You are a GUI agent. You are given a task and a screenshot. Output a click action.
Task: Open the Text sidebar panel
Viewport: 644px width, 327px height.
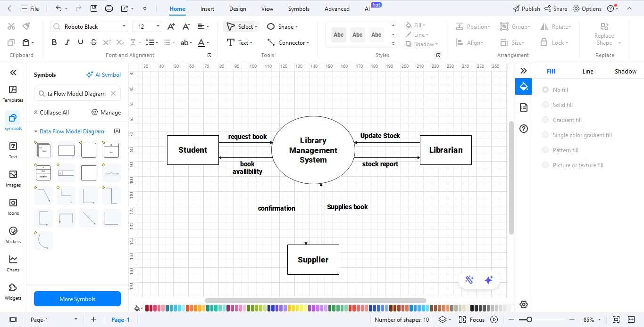[x=13, y=150]
